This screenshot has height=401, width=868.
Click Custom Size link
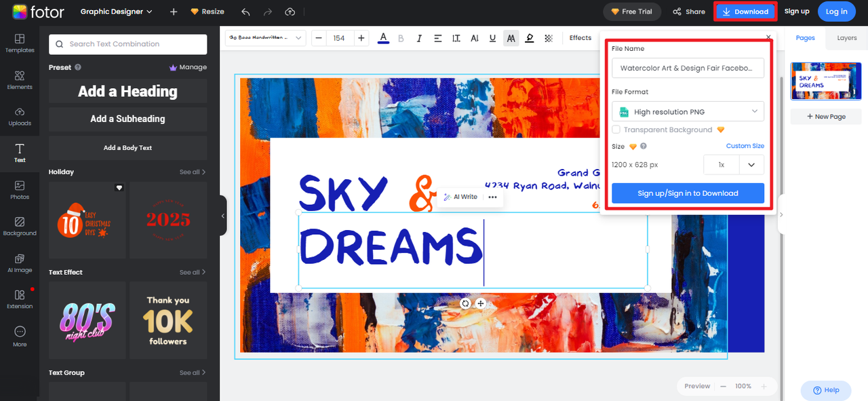click(745, 146)
